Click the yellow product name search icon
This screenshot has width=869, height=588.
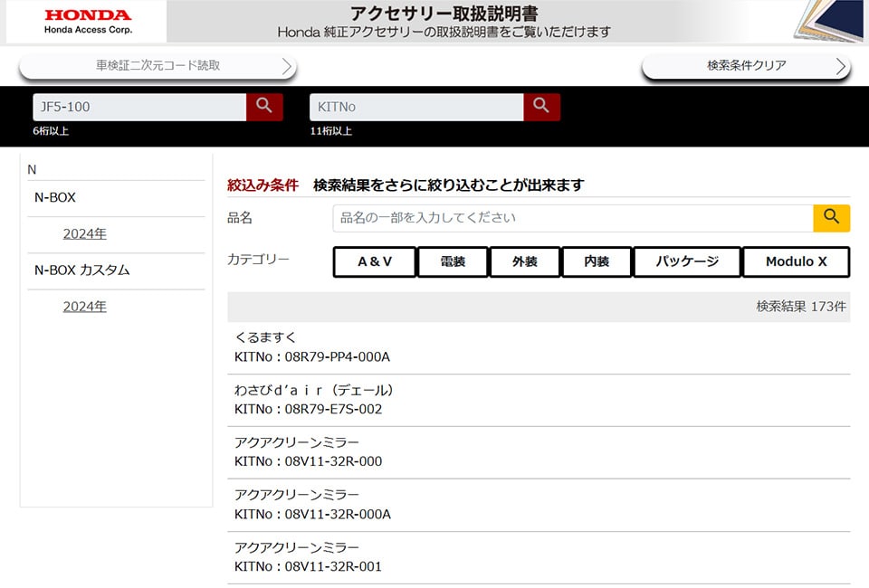point(831,218)
